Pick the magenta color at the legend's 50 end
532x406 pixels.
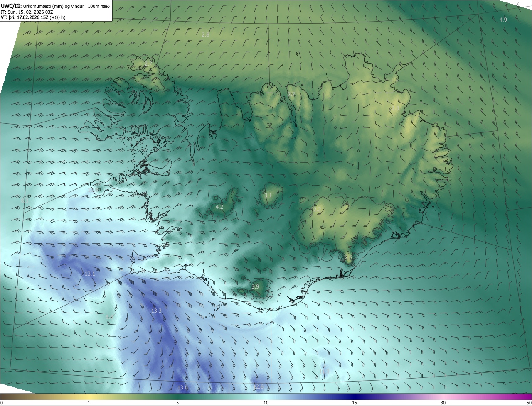[x=529, y=396]
